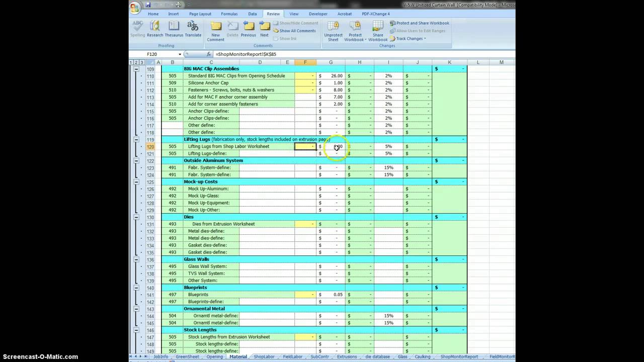
Task: Collapse the Outside Aluminum System group
Action: pos(136,160)
